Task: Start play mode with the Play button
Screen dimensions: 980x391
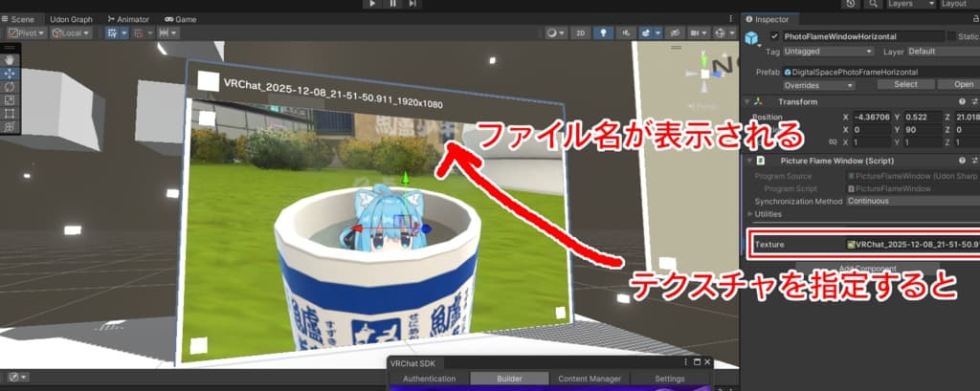Action: [x=372, y=4]
